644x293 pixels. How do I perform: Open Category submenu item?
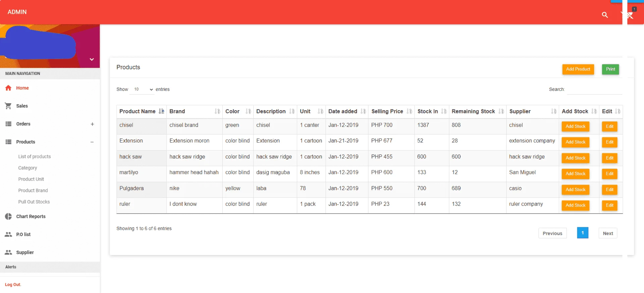[28, 168]
